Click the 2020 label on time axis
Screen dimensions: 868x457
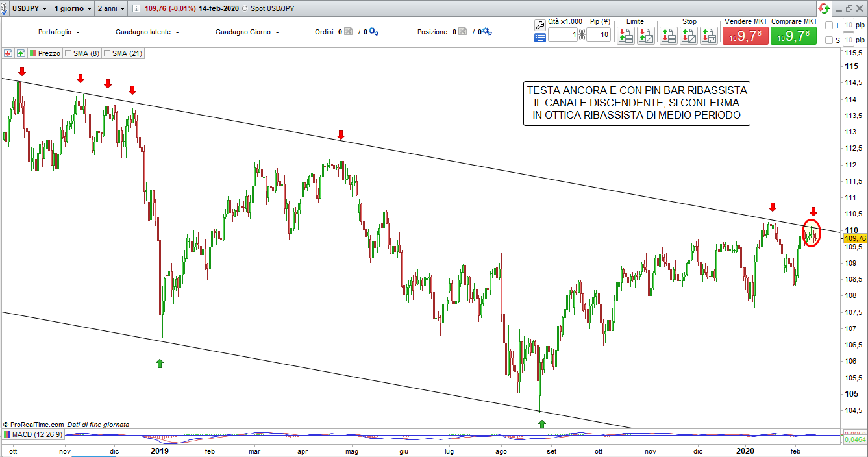point(745,450)
